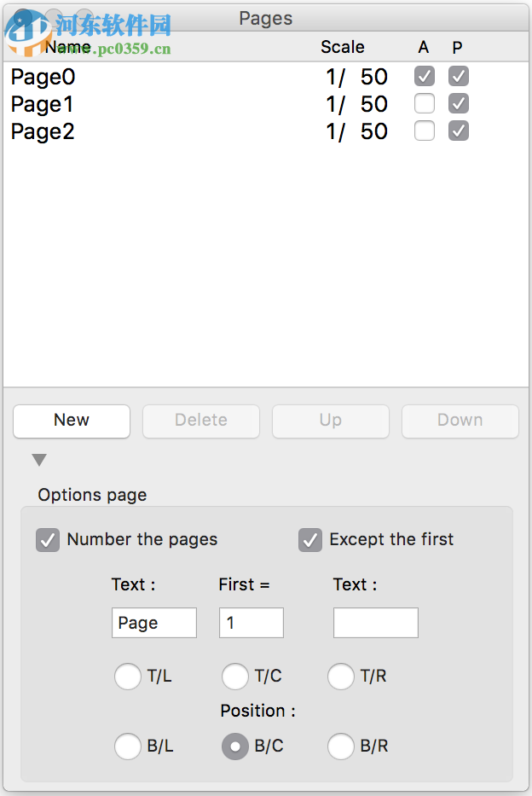Collapse the Options page disclosure triangle
Image resolution: width=532 pixels, height=796 pixels.
pos(38,460)
